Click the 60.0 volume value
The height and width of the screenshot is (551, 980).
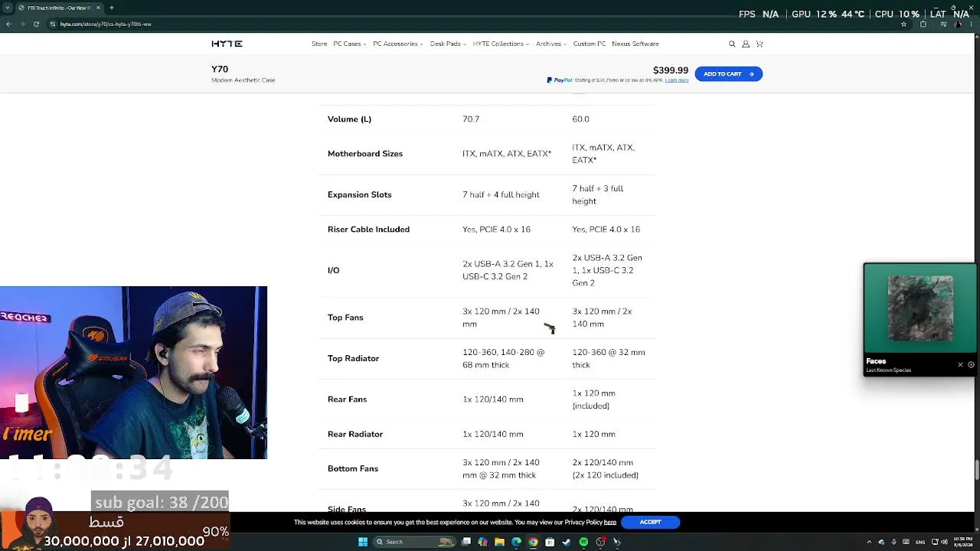point(580,119)
